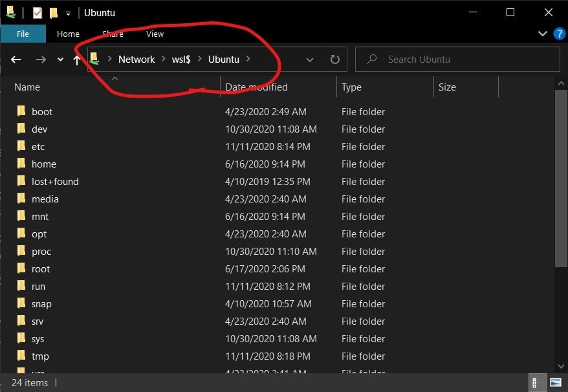This screenshot has width=568, height=392.
Task: Click snap date 4/10/2020 10:57 AM
Action: pos(268,303)
